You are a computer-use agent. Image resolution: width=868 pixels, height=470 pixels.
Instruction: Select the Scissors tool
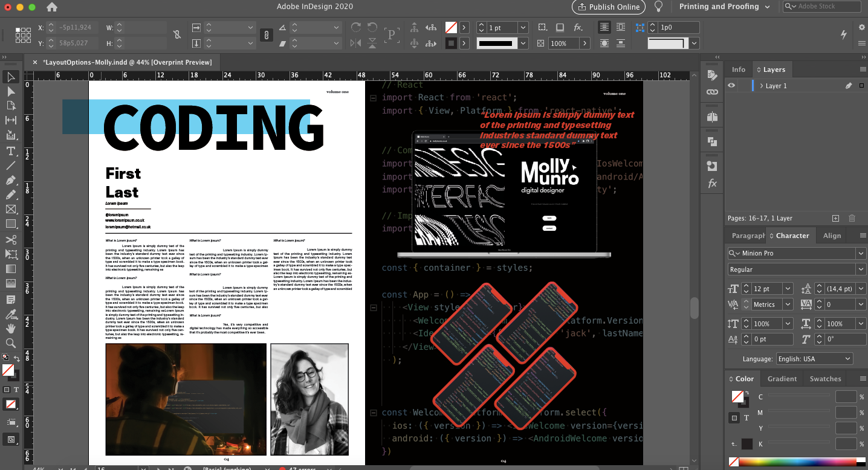point(10,240)
